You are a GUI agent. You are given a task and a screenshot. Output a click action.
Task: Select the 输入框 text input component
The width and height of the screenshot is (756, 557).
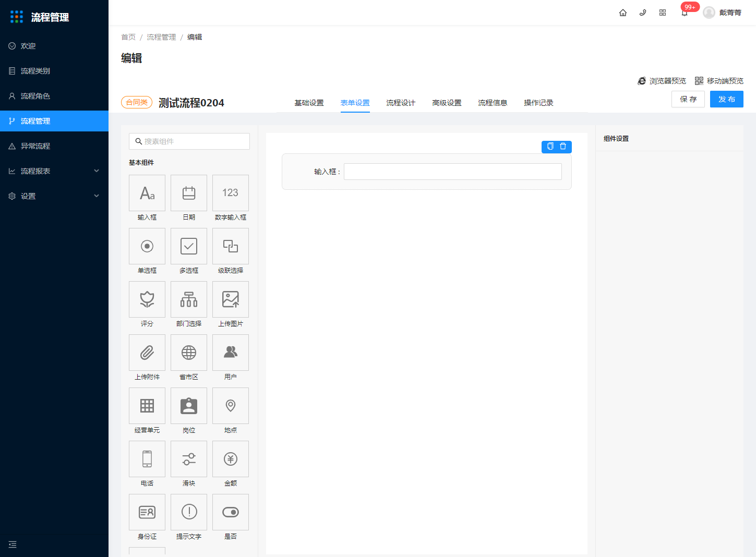[147, 193]
